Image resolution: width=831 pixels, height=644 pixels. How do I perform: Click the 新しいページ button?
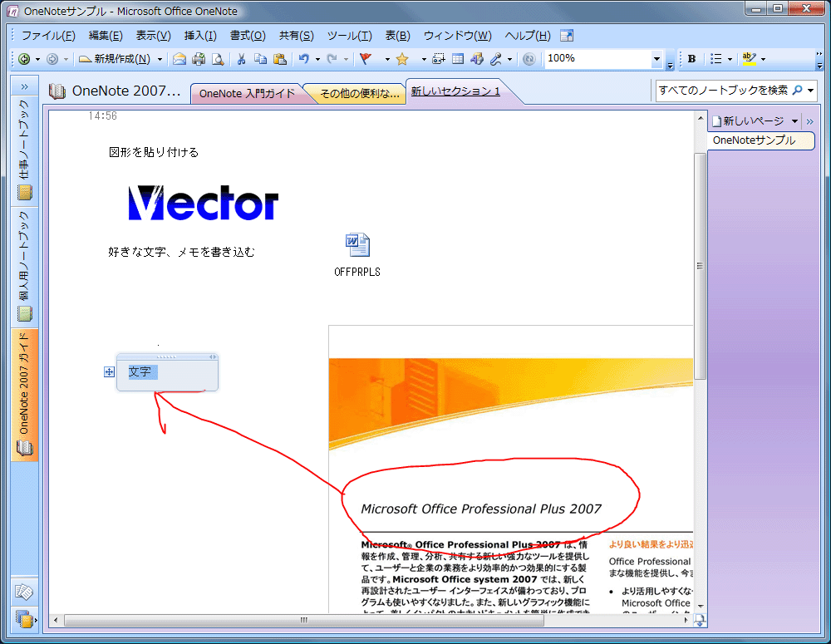click(749, 121)
